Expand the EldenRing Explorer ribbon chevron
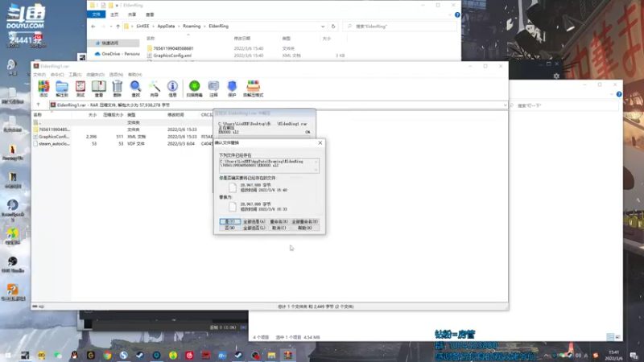This screenshot has width=644, height=362. point(450,14)
